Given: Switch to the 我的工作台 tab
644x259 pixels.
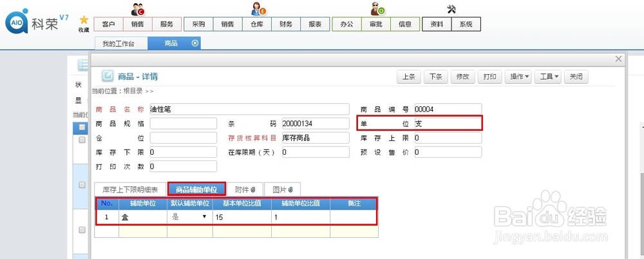Looking at the screenshot, I should tap(121, 44).
